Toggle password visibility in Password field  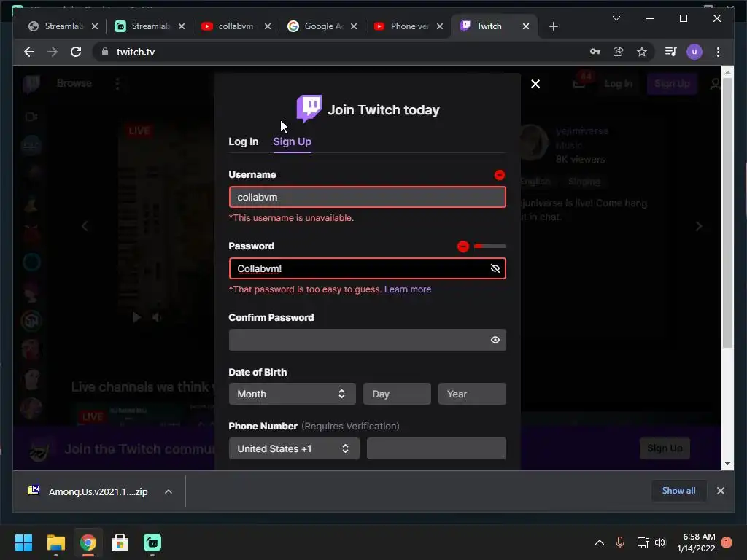click(x=495, y=268)
